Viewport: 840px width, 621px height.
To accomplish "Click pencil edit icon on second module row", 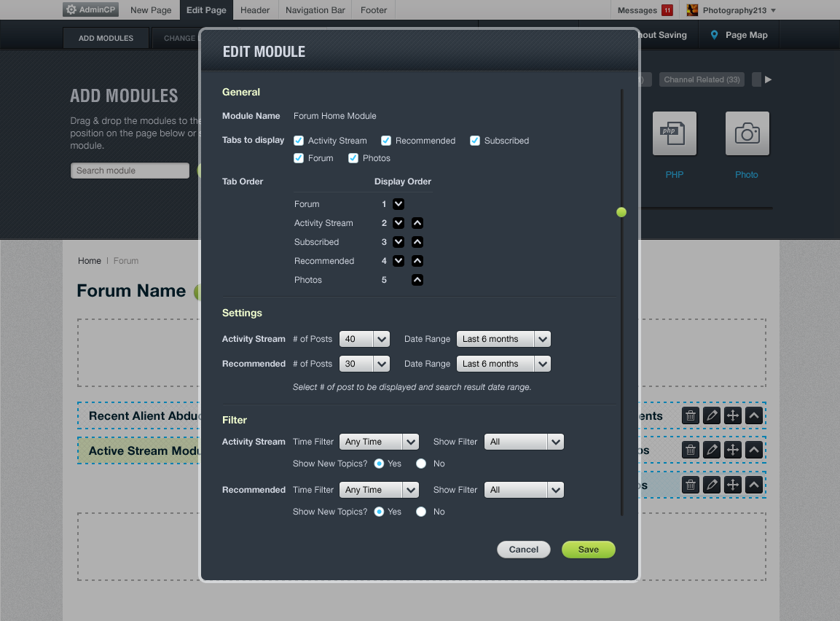I will 712,450.
